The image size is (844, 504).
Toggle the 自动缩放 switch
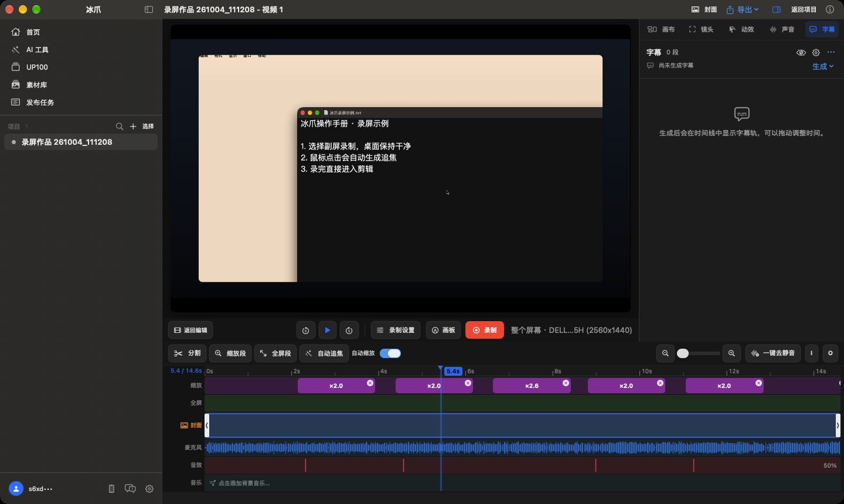click(x=390, y=353)
